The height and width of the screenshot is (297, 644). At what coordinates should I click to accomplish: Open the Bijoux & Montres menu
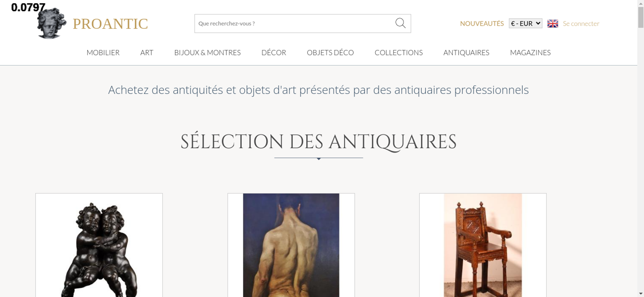point(207,52)
